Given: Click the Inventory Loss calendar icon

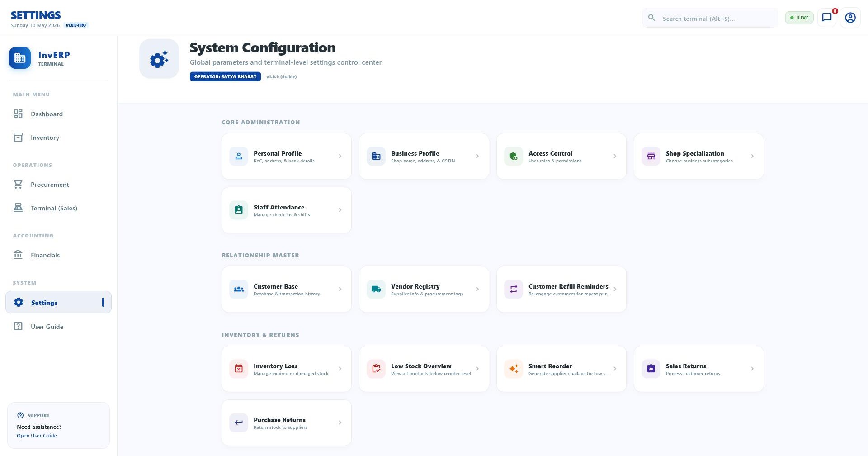Looking at the screenshot, I should coord(239,369).
